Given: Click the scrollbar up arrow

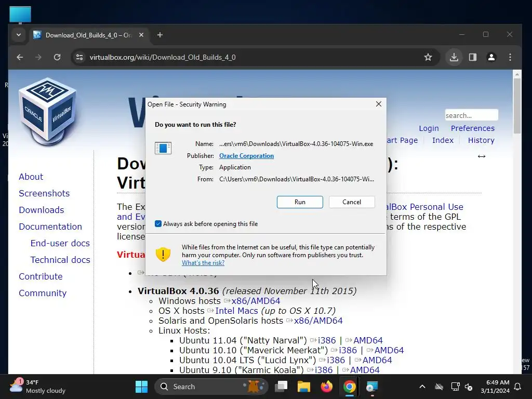Looking at the screenshot, I should pos(517,74).
